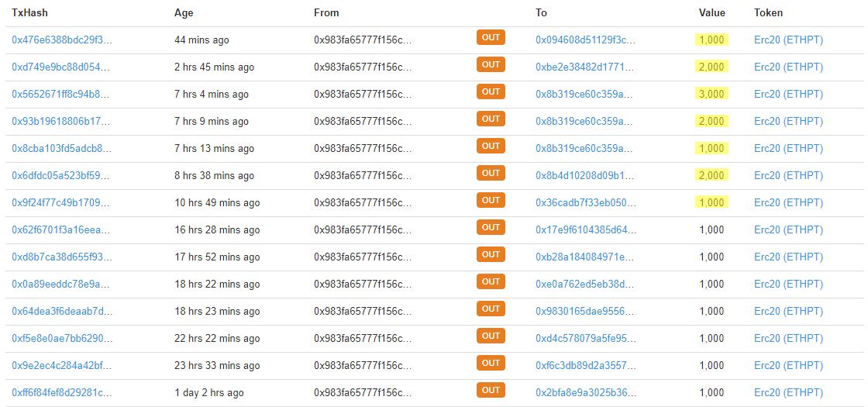Open Erc20 (ETHPT) token link in last row

(788, 392)
